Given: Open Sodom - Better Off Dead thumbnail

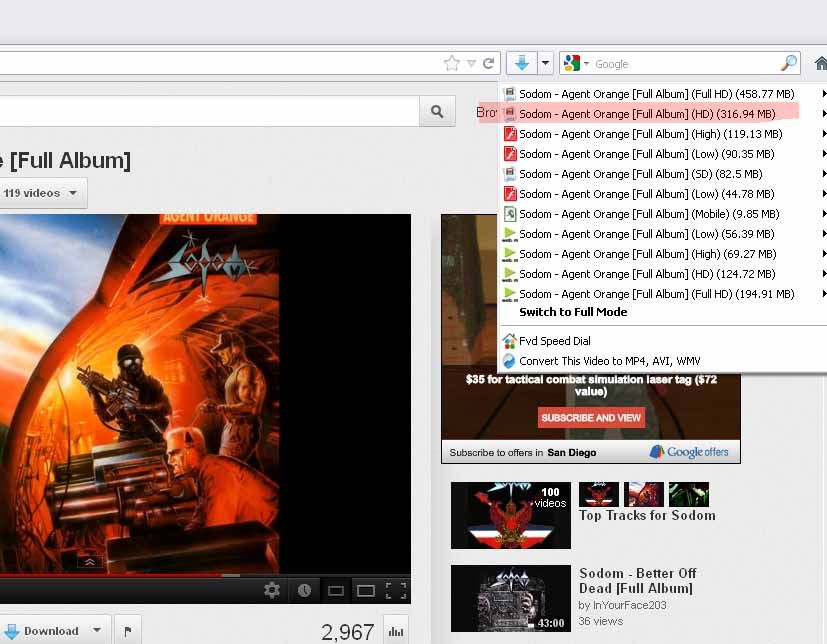Looking at the screenshot, I should 511,599.
